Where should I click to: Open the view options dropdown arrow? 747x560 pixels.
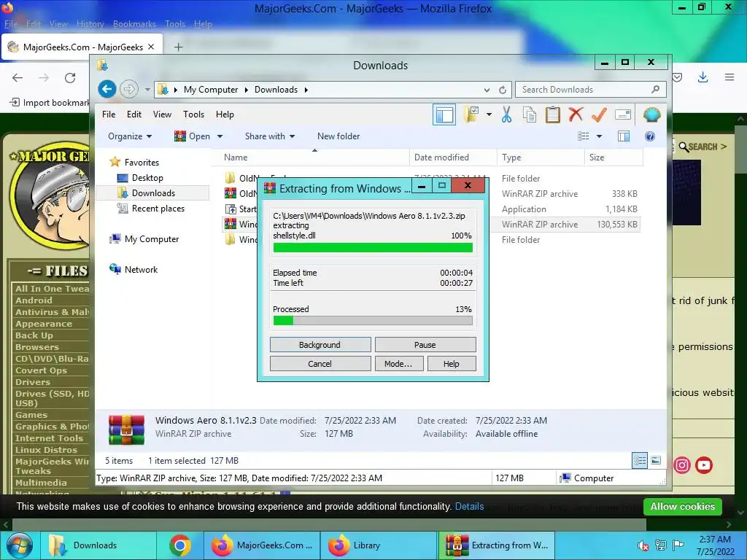600,136
